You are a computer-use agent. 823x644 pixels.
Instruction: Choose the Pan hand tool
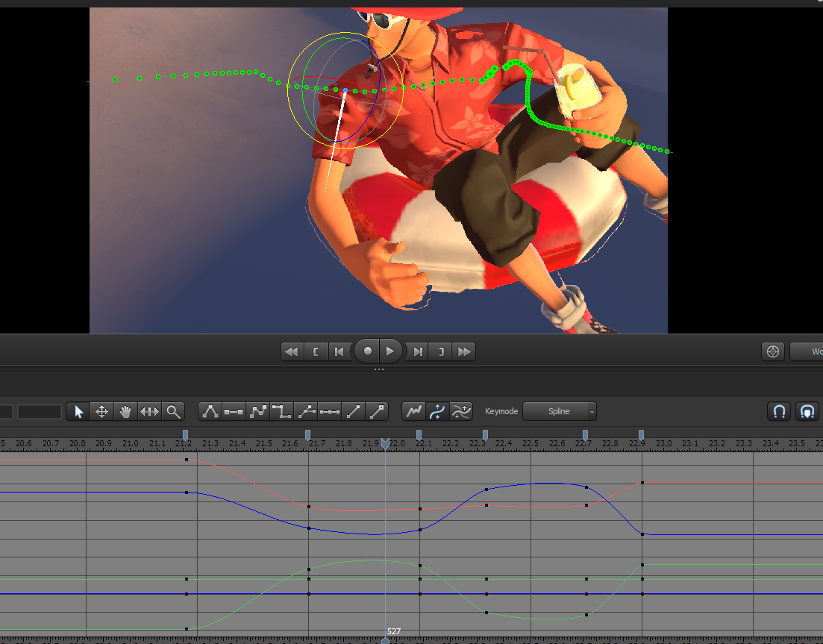pos(125,411)
